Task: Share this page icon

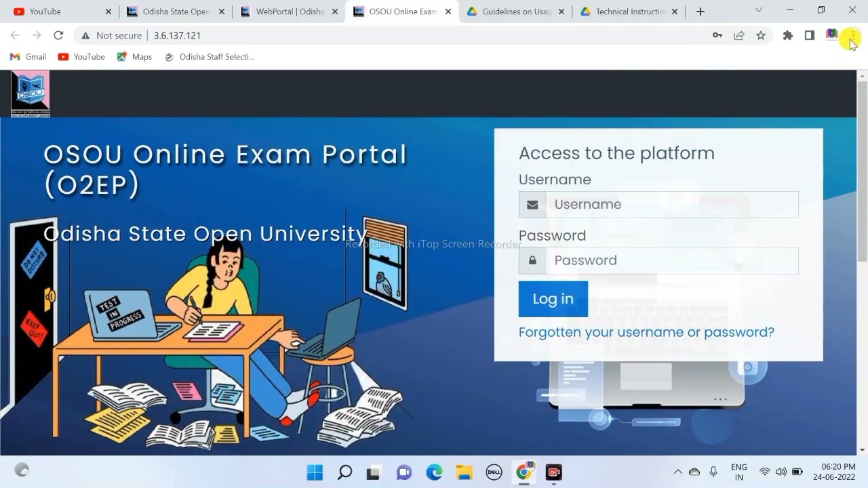Action: [739, 35]
